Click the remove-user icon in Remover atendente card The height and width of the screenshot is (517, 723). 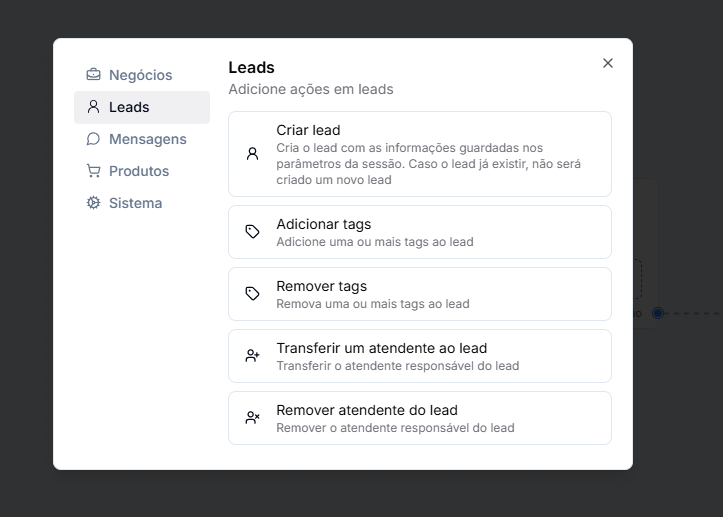click(252, 418)
